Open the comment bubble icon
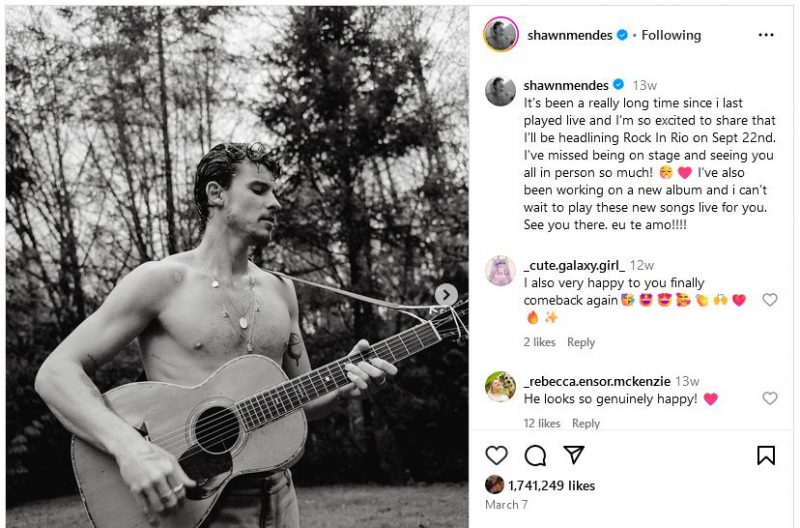This screenshot has width=800, height=528. click(535, 456)
